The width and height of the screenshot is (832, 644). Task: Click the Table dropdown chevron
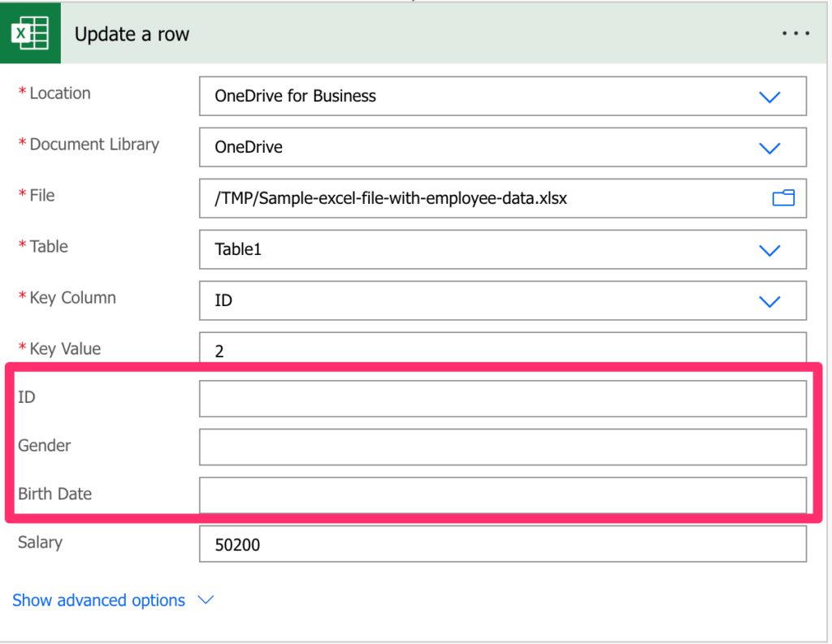coord(769,250)
